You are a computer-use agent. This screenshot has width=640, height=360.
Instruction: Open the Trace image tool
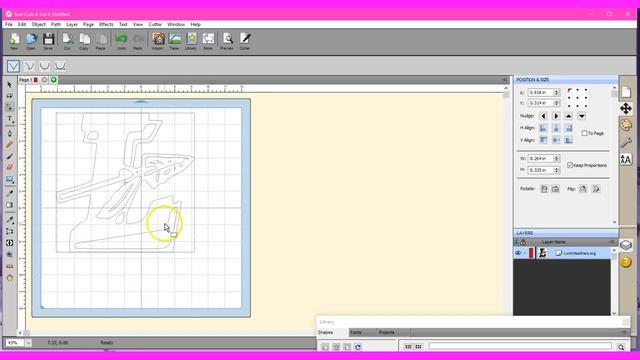coord(175,41)
